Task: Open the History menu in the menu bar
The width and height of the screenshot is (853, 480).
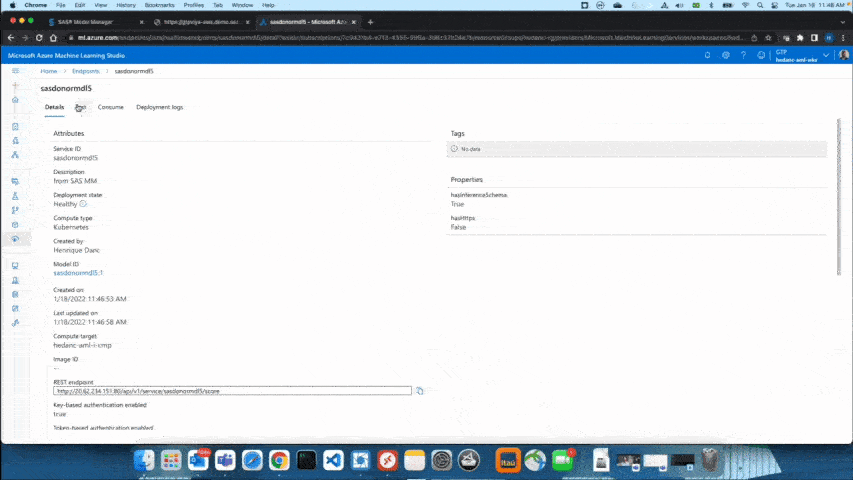Action: coord(126,5)
